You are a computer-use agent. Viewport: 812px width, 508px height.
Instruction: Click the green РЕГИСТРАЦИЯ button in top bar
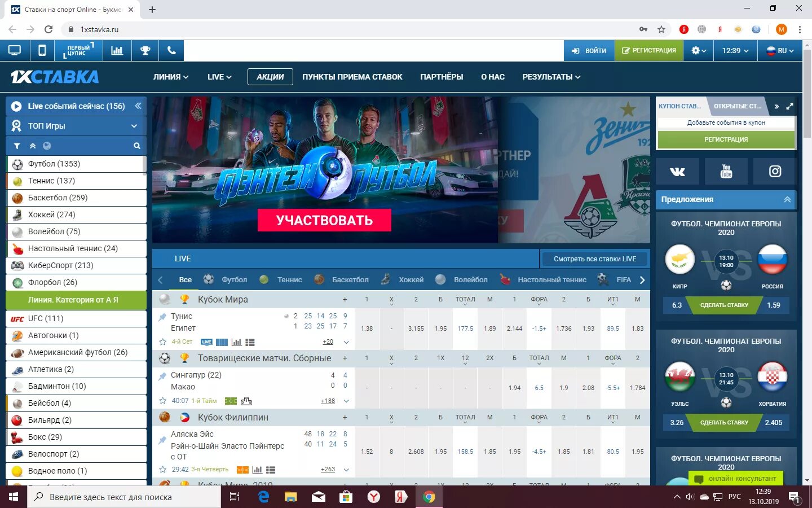click(648, 50)
